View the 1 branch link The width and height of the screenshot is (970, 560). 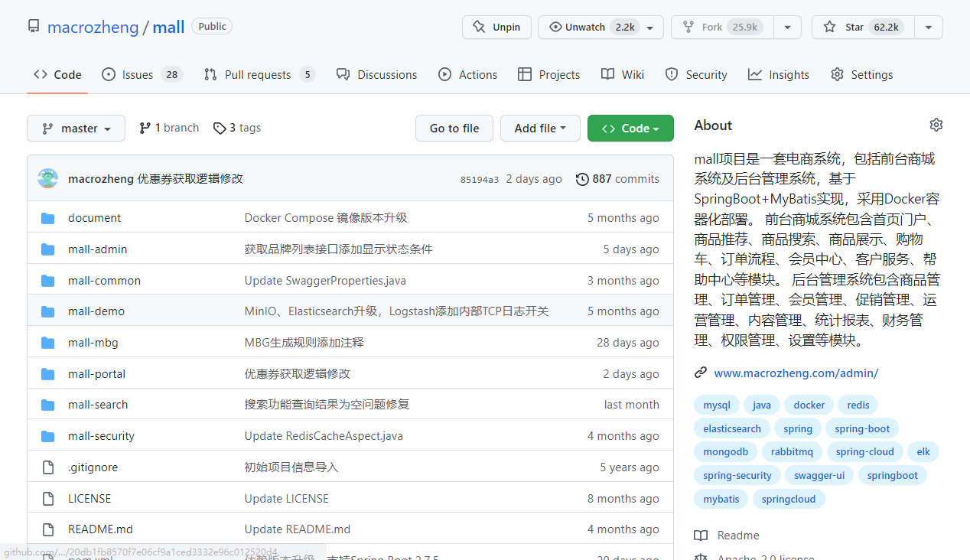tap(169, 128)
